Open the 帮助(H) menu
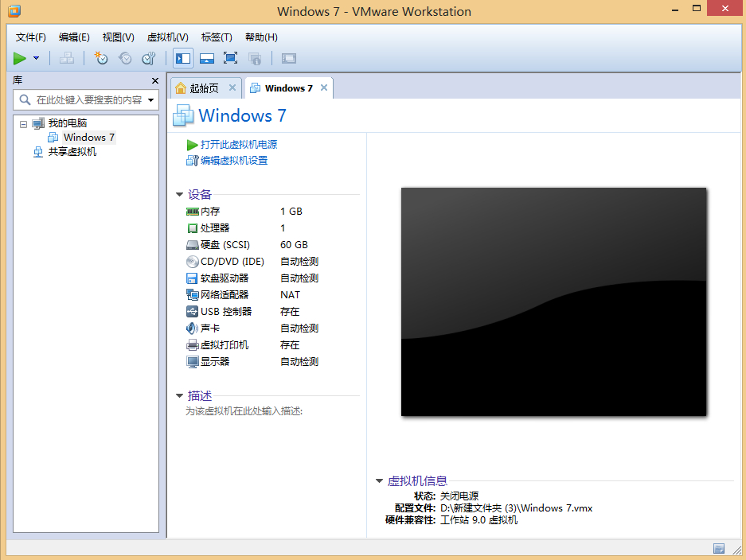Viewport: 746px width, 560px height. pos(261,37)
